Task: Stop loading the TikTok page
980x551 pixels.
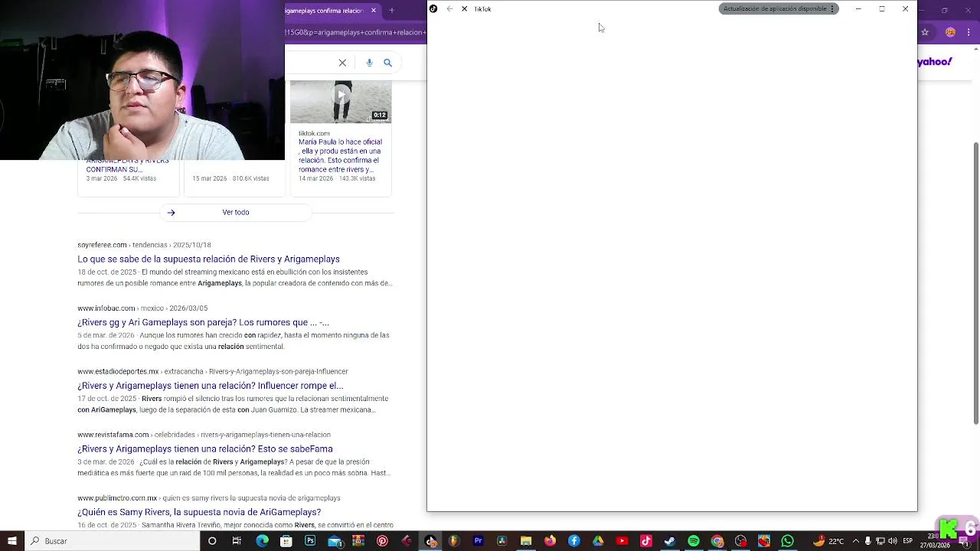Action: pyautogui.click(x=464, y=9)
